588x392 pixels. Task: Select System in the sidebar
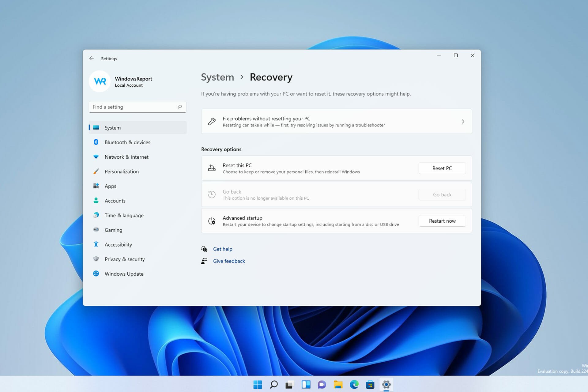(x=138, y=127)
